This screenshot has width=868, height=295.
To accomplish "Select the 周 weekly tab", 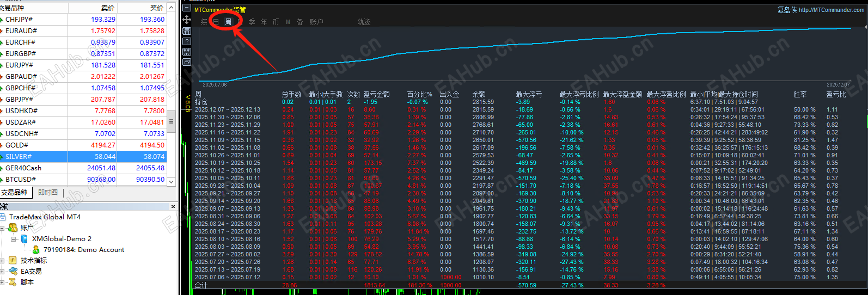I will [x=228, y=22].
